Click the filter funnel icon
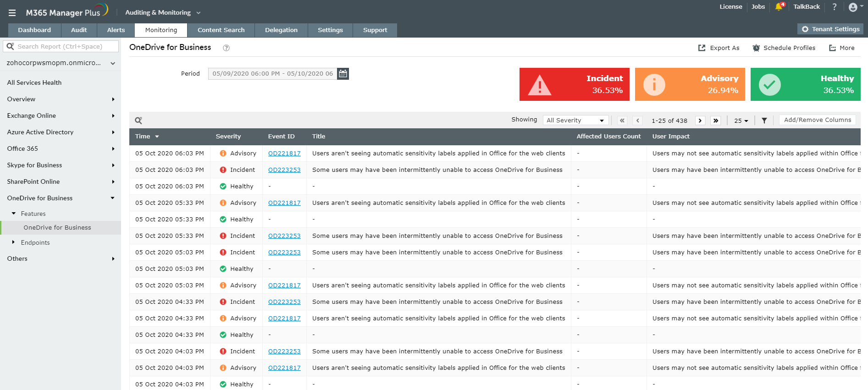The width and height of the screenshot is (868, 390). (764, 121)
